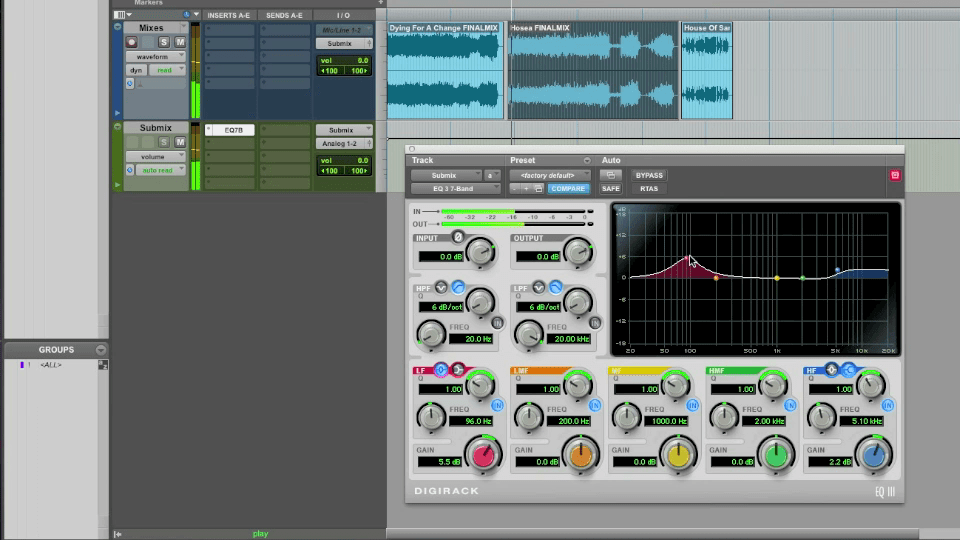
Task: Mute the Mixes track
Action: 180,42
